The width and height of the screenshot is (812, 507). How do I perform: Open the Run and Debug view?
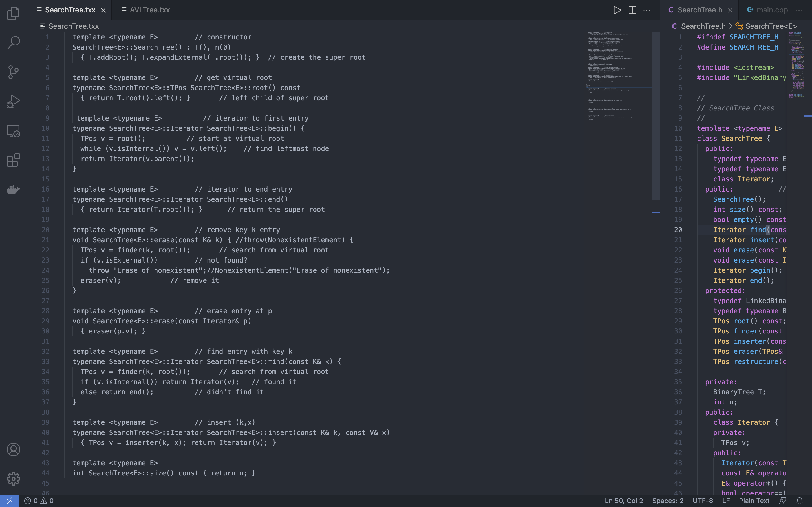click(x=14, y=101)
